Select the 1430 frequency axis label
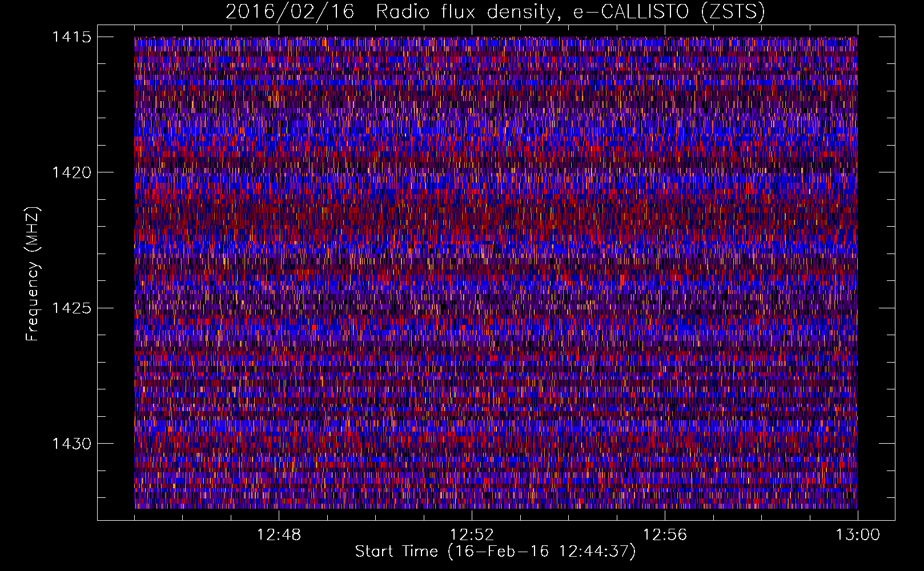 72,444
